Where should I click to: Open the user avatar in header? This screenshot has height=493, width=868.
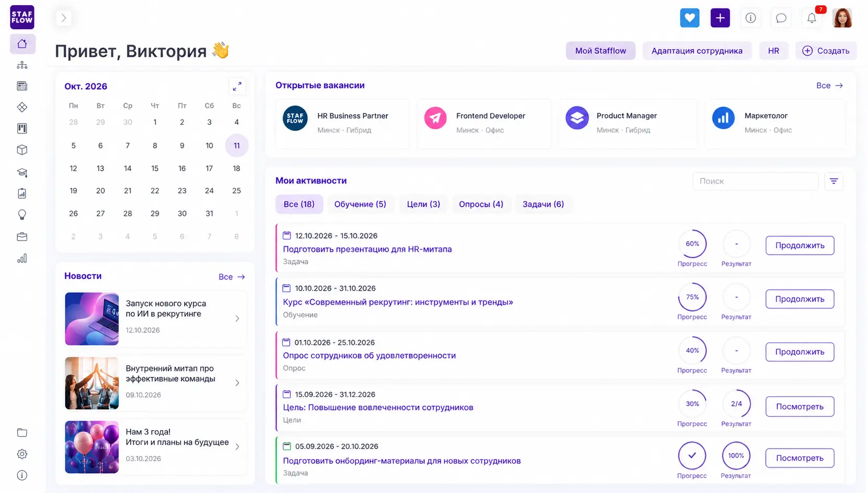coord(842,18)
